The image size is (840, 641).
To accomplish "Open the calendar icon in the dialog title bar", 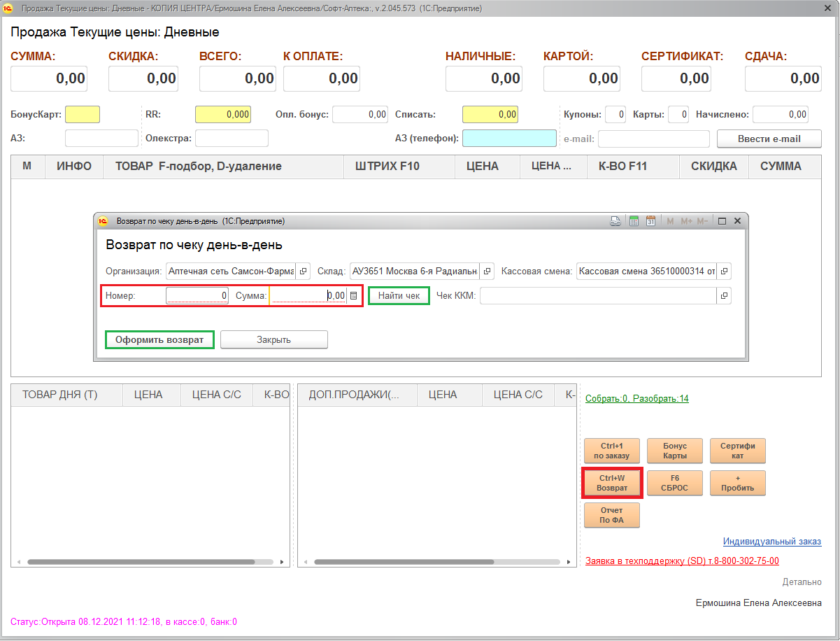I will click(x=650, y=221).
